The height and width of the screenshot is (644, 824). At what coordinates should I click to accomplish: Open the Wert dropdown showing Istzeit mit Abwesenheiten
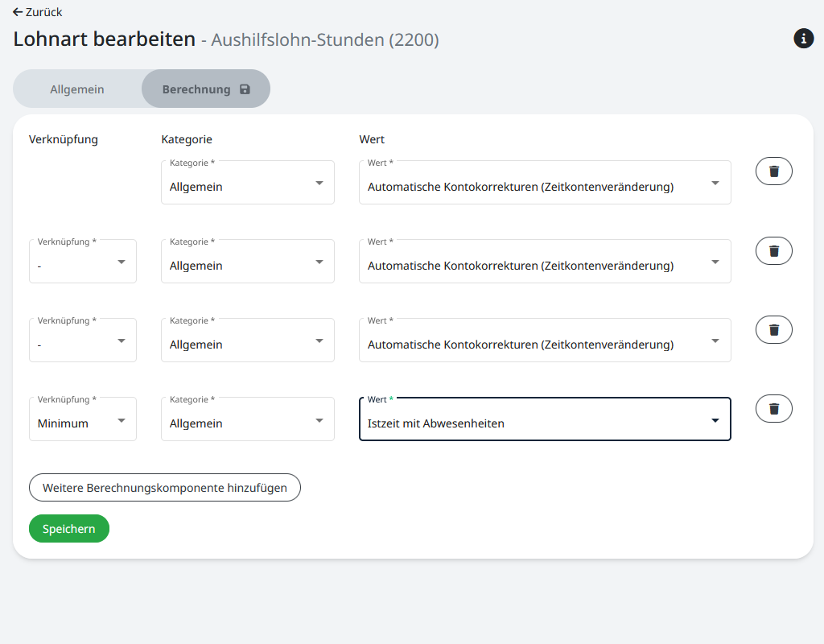pos(544,419)
